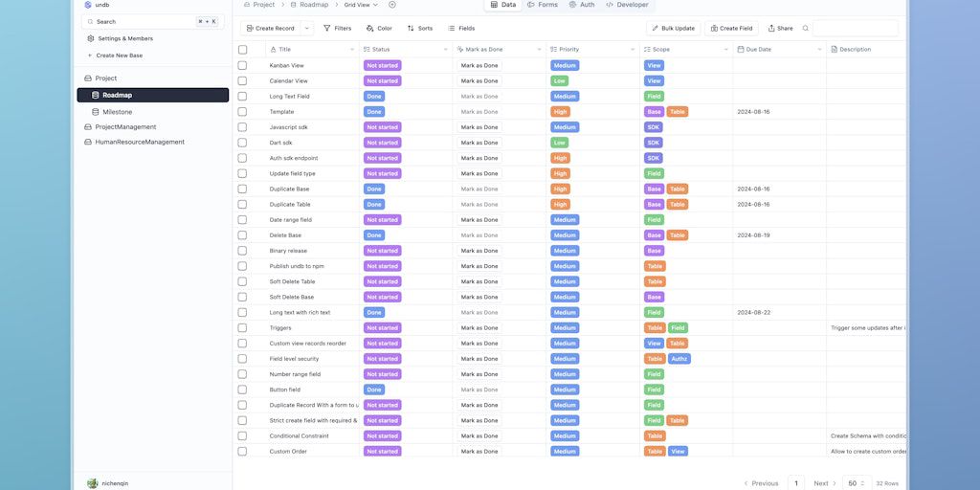The width and height of the screenshot is (980, 490).
Task: Open the Grid View switcher dropdown
Action: [362, 5]
